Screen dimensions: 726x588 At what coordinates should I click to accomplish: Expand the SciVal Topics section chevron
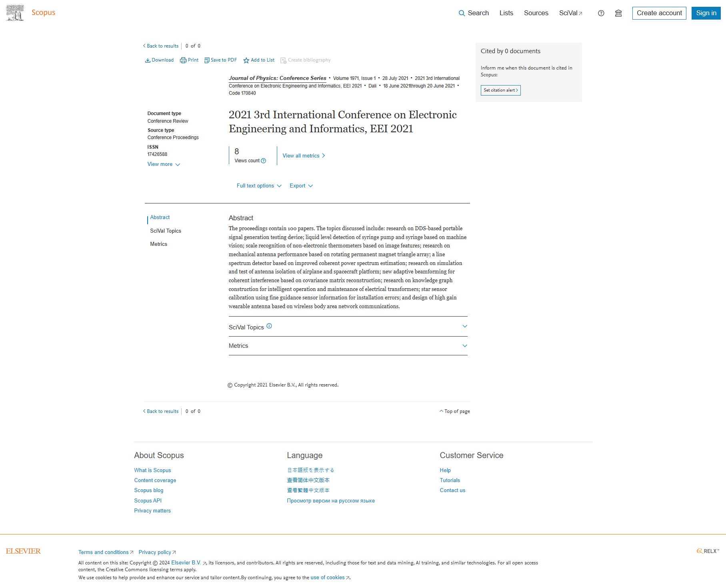click(x=465, y=326)
